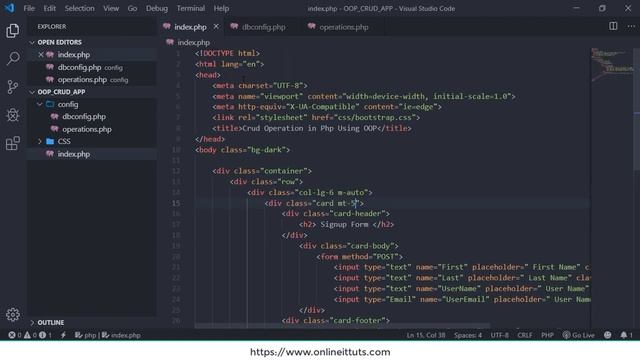Click the Split Editor icon
Screen dimensions: 640x360
tap(613, 26)
